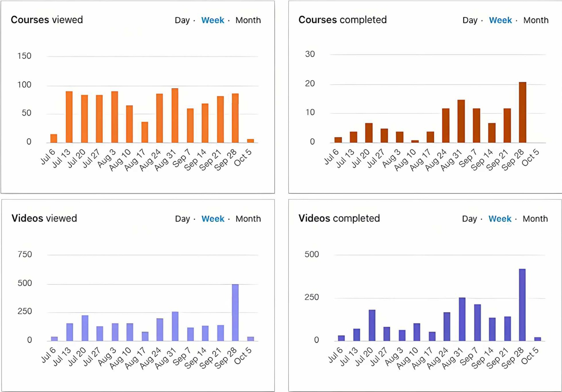Click the Sep 28 bar in Courses completed
This screenshot has height=392, width=562.
click(x=522, y=113)
